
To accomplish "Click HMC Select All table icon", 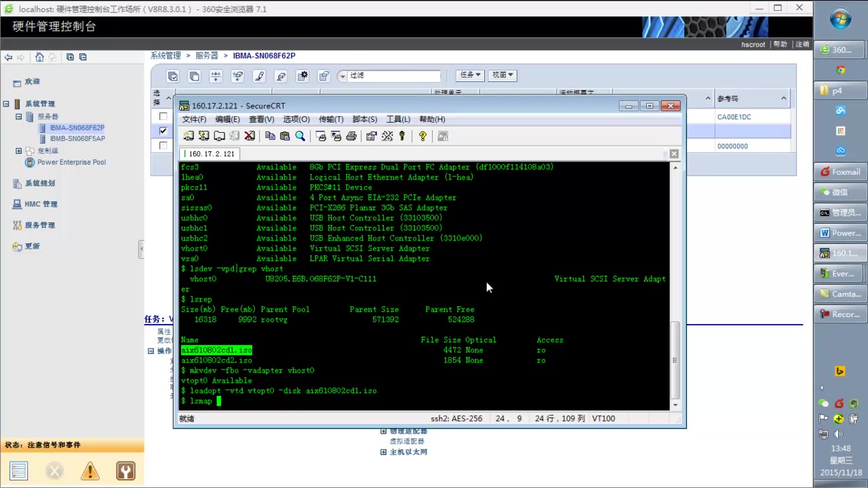I will click(173, 76).
